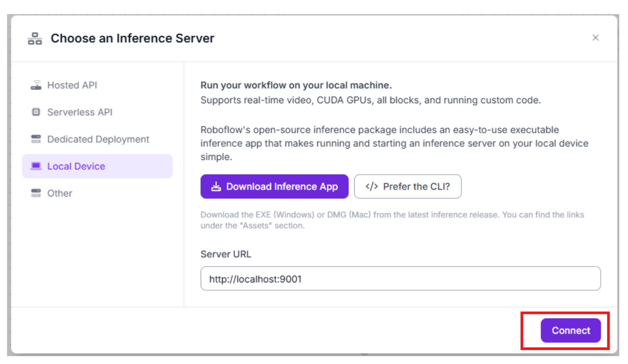
Task: Switch to Serverless API
Action: 80,112
